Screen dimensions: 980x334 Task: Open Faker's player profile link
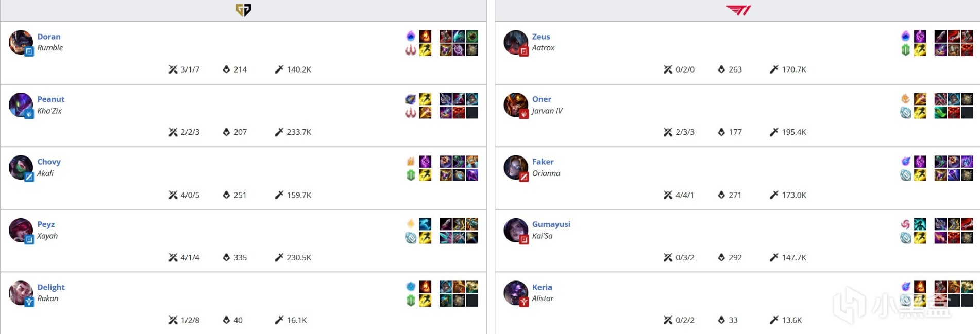[x=543, y=162]
